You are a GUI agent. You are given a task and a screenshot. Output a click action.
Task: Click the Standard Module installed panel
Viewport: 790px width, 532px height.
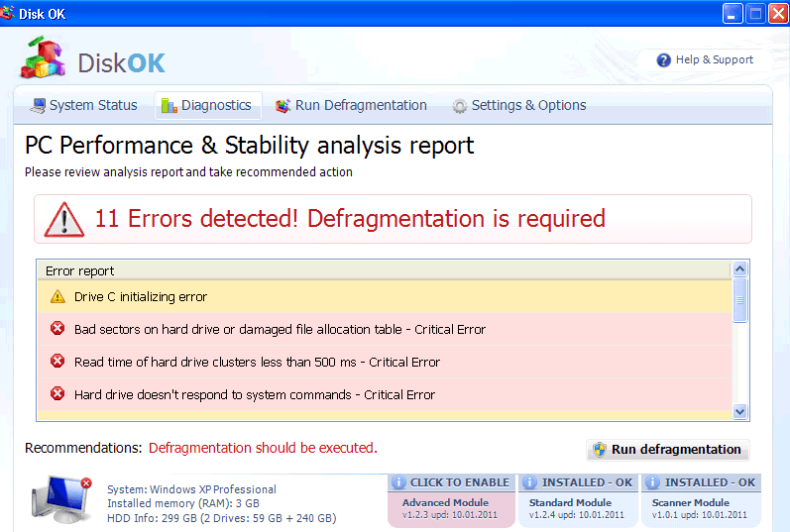point(578,501)
